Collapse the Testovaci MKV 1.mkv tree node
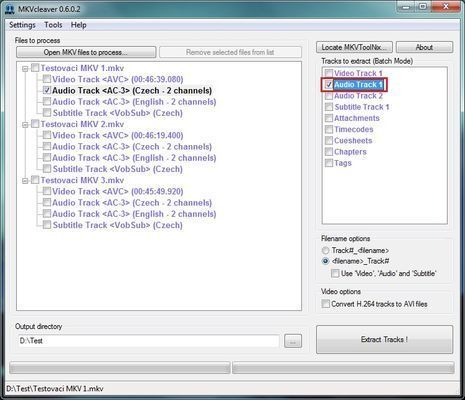Viewport: 465px width, 400px height. coord(25,69)
